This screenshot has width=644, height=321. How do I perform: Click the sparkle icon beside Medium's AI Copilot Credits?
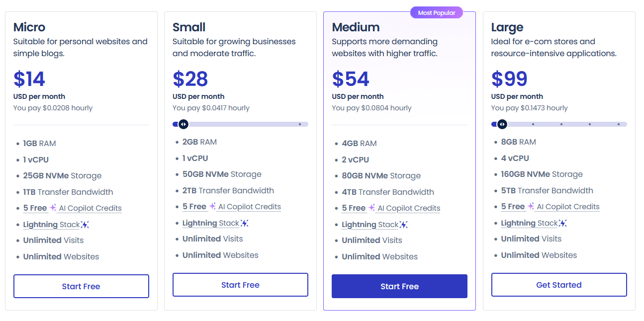(372, 208)
